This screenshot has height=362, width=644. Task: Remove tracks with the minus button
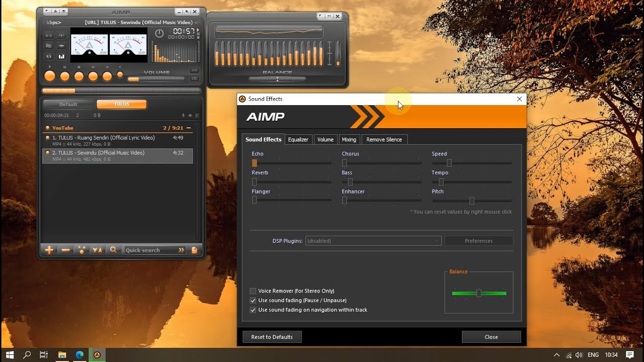pos(65,250)
